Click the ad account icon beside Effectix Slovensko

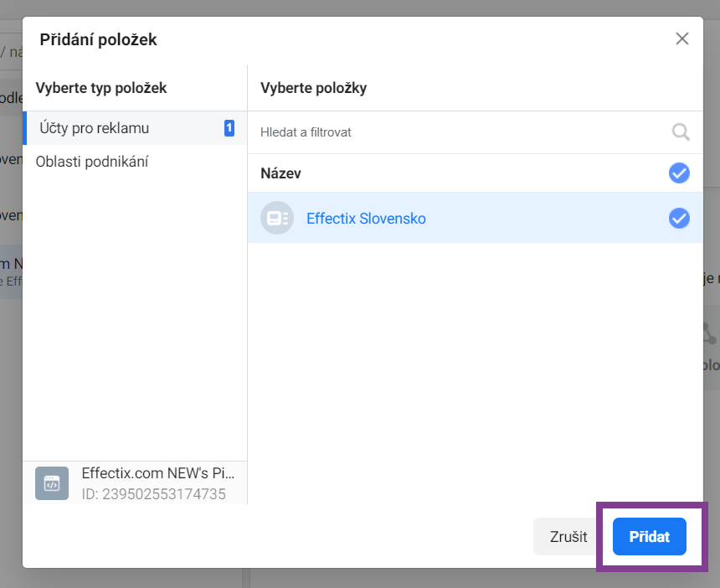pyautogui.click(x=277, y=218)
